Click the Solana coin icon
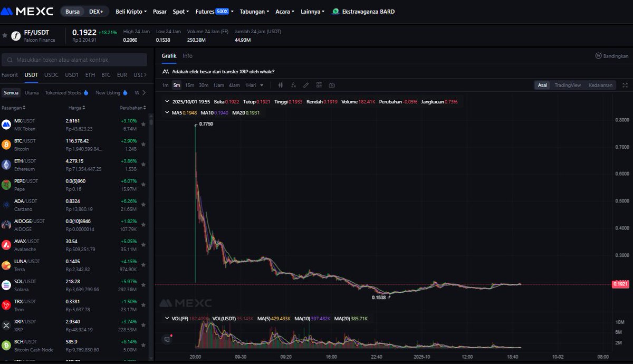Image resolution: width=633 pixels, height=364 pixels. pos(6,285)
